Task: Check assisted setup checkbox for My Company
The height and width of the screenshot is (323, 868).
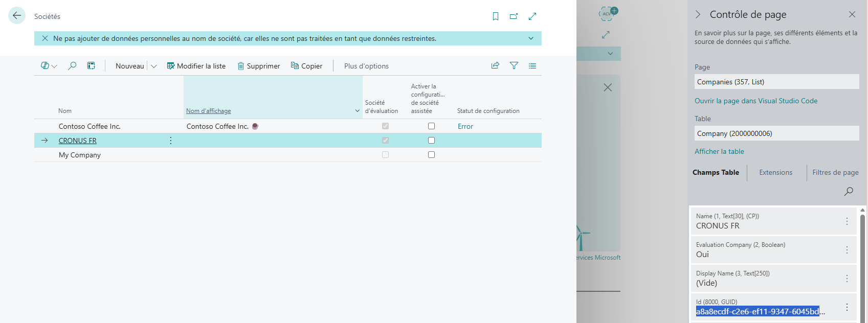Action: pos(431,155)
